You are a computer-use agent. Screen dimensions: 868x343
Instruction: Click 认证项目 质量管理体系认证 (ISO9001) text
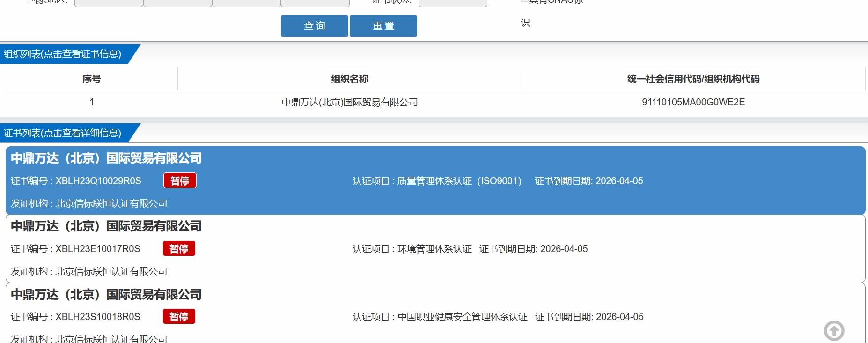coord(437,181)
